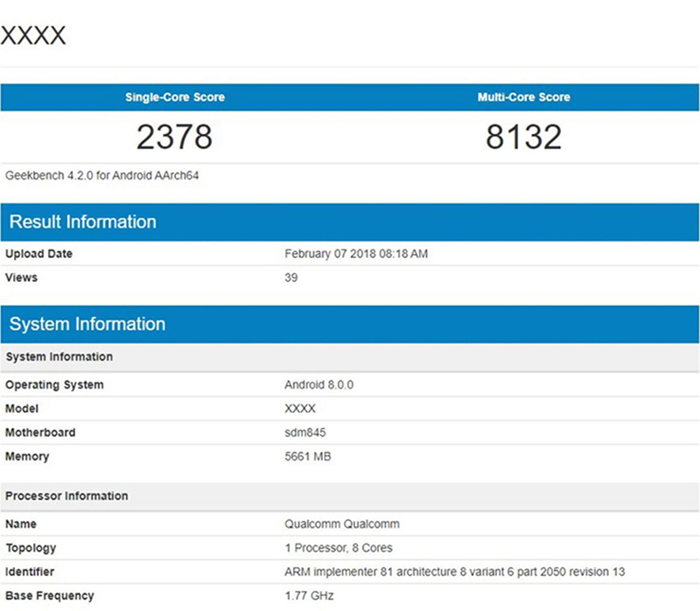Click the XXXX page title
700x611 pixels.
pyautogui.click(x=35, y=35)
